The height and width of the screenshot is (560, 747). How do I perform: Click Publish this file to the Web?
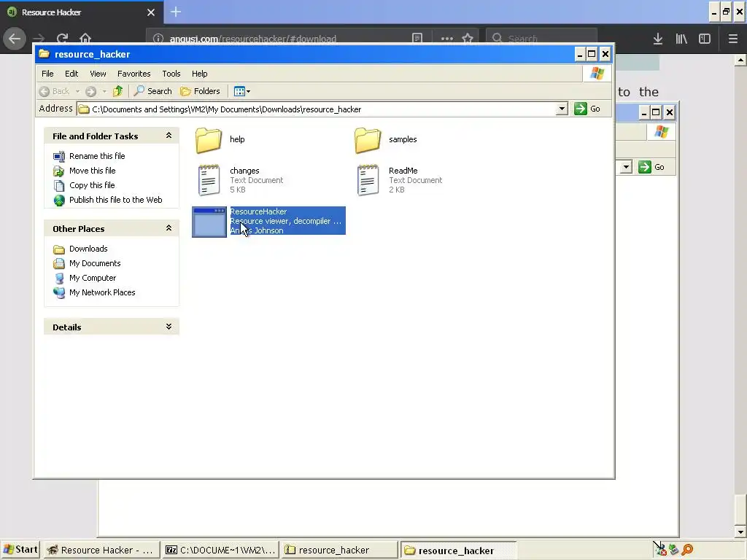pos(116,200)
